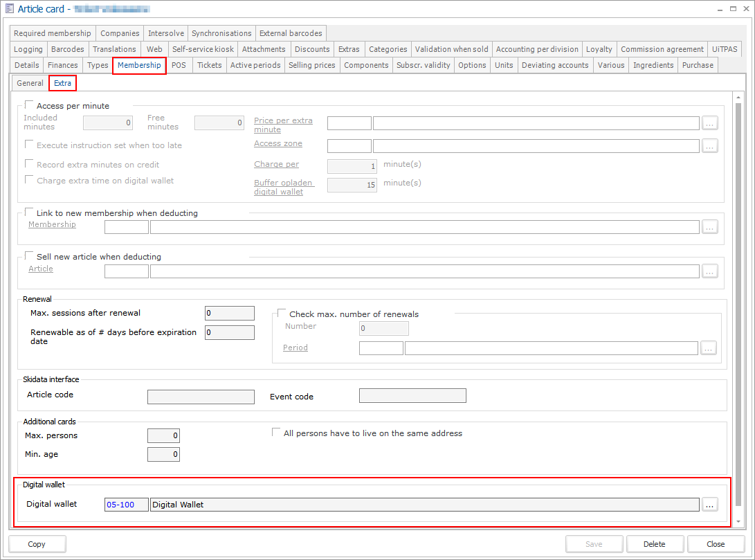Click Article card window title icon
Viewport: 755px width, 560px height.
(x=9, y=9)
